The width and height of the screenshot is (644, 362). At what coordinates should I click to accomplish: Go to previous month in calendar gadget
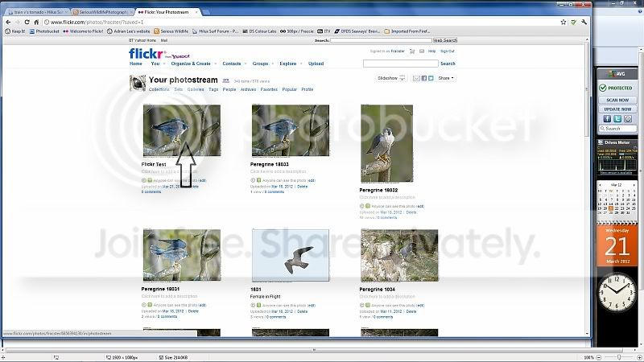pyautogui.click(x=600, y=185)
